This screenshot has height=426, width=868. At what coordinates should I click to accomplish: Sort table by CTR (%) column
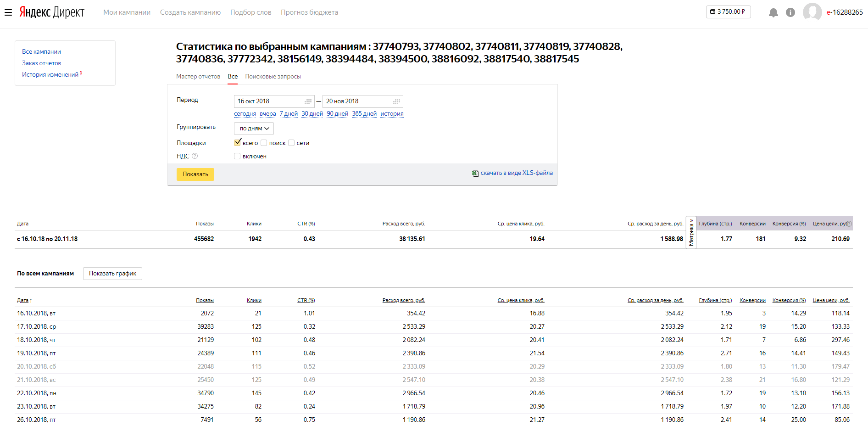[306, 301]
